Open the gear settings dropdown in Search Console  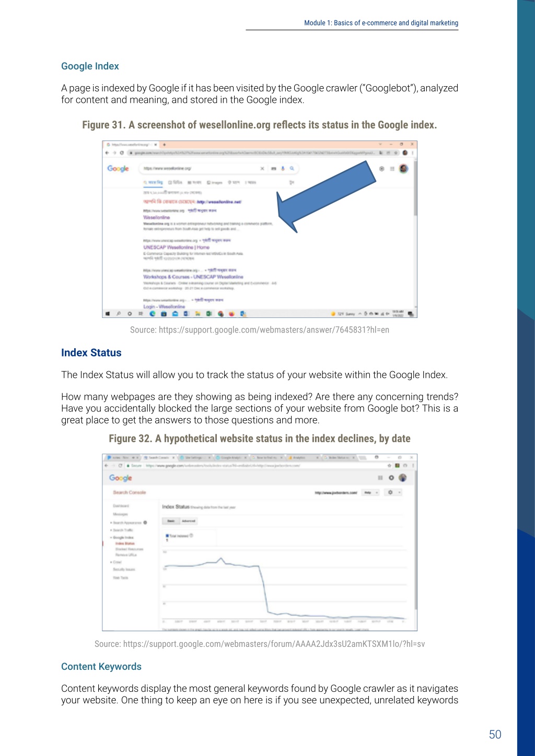tap(392, 492)
